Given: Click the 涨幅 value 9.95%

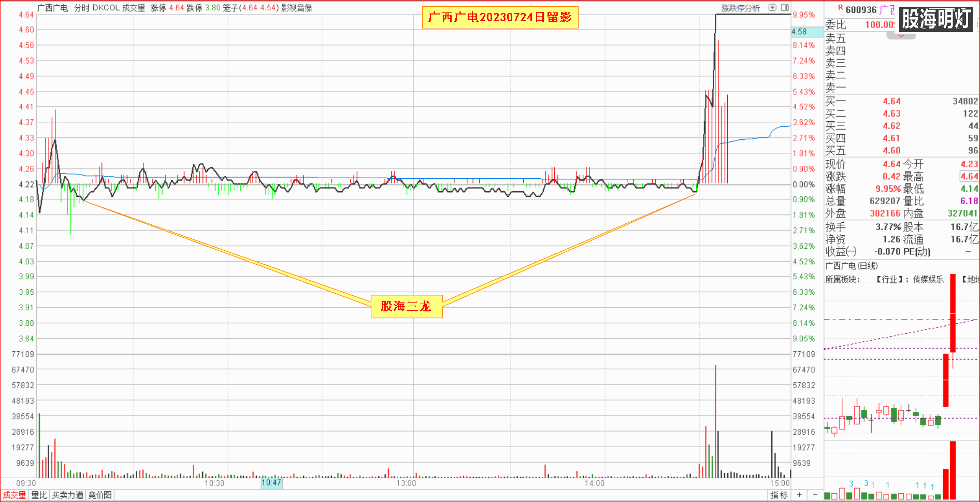Looking at the screenshot, I should 888,189.
